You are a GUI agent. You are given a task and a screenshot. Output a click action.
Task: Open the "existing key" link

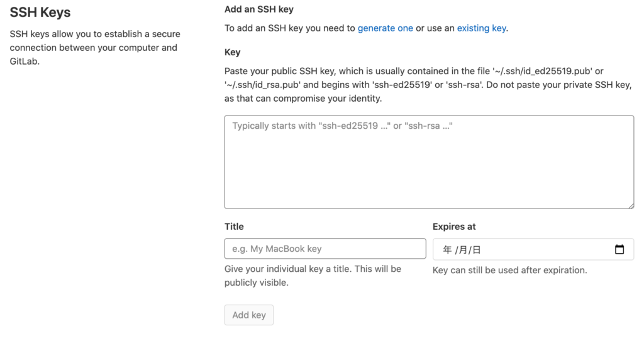pyautogui.click(x=481, y=28)
